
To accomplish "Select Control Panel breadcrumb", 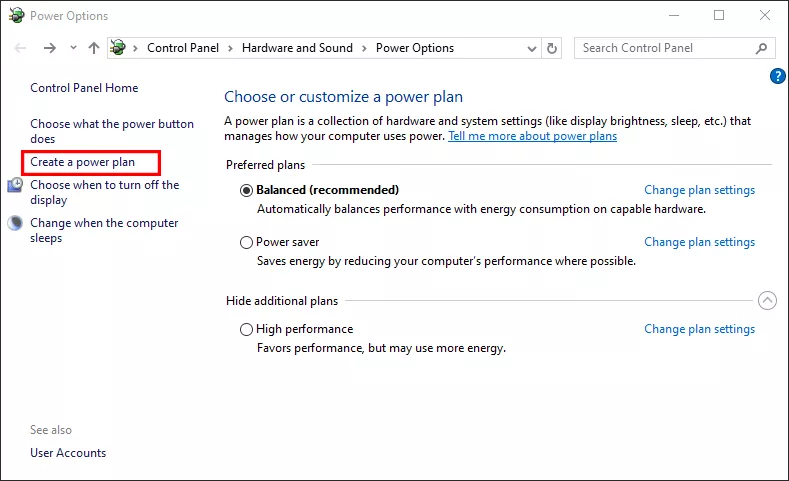I will pos(183,48).
